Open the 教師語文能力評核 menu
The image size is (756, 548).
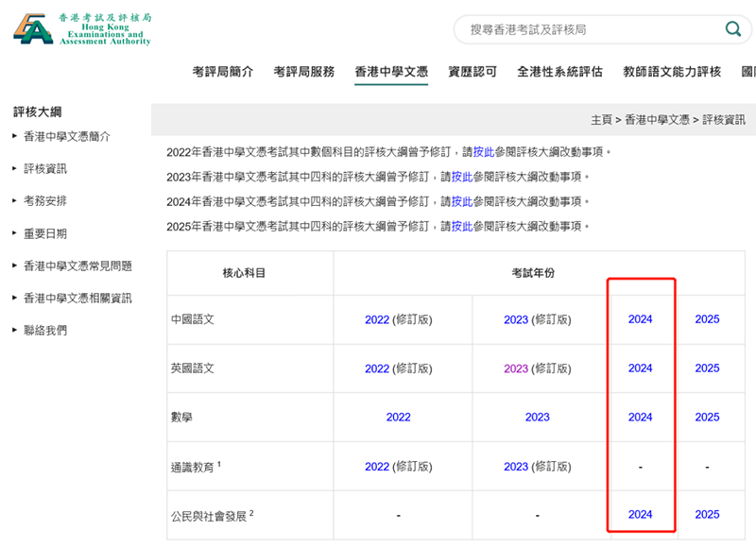pyautogui.click(x=672, y=72)
